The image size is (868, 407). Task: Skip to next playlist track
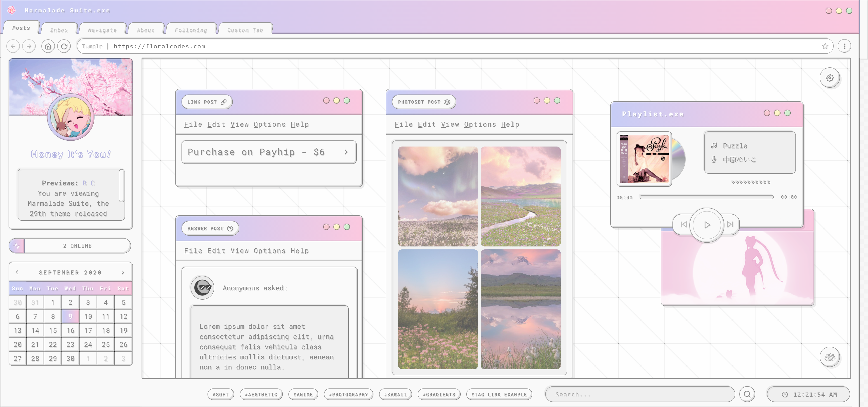pos(730,224)
